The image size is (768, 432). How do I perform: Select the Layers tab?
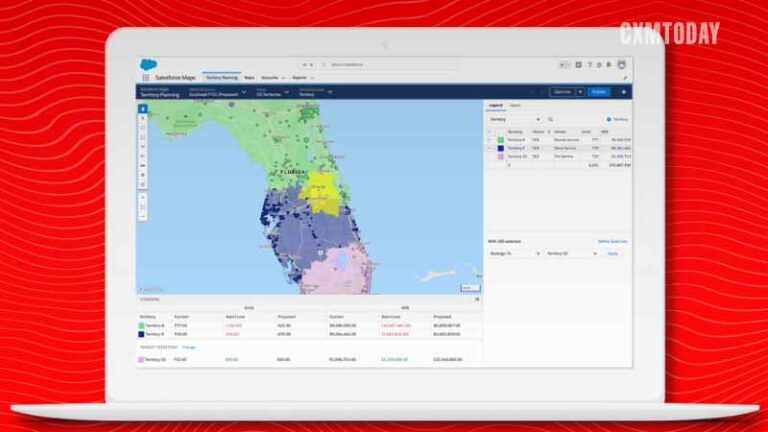[515, 105]
